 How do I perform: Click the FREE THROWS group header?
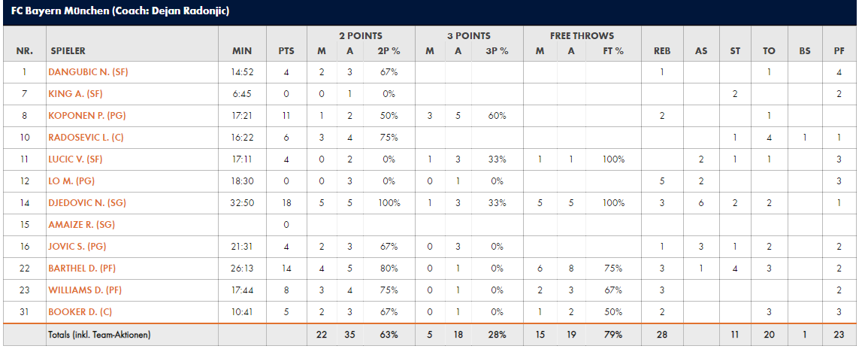pos(582,36)
